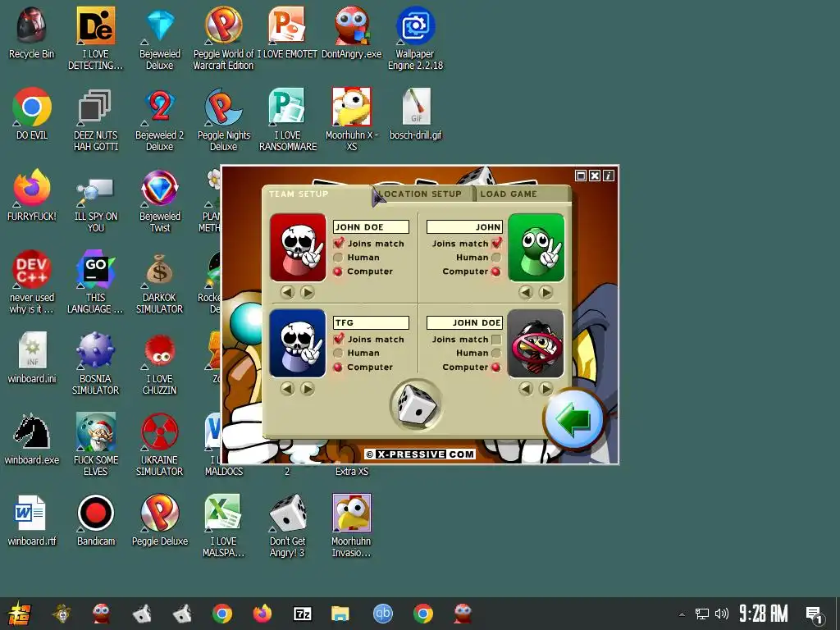Toggle Joins match for blue TFG player

(339, 339)
